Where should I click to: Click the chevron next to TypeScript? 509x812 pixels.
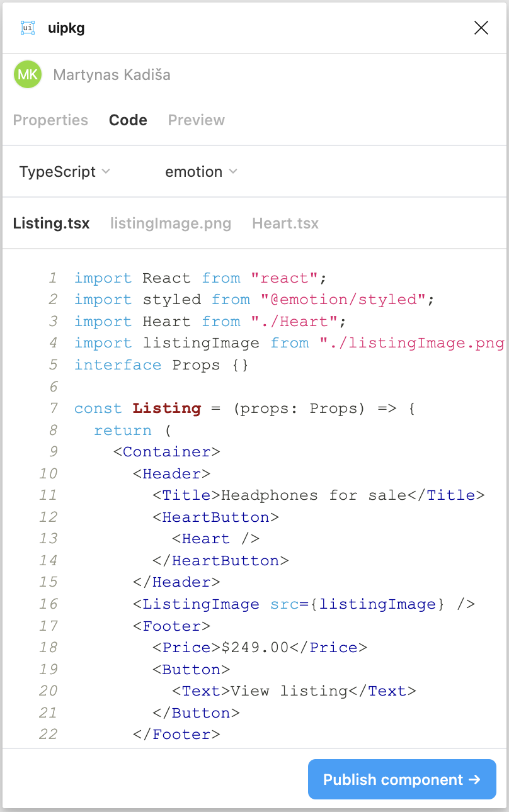[x=106, y=172]
